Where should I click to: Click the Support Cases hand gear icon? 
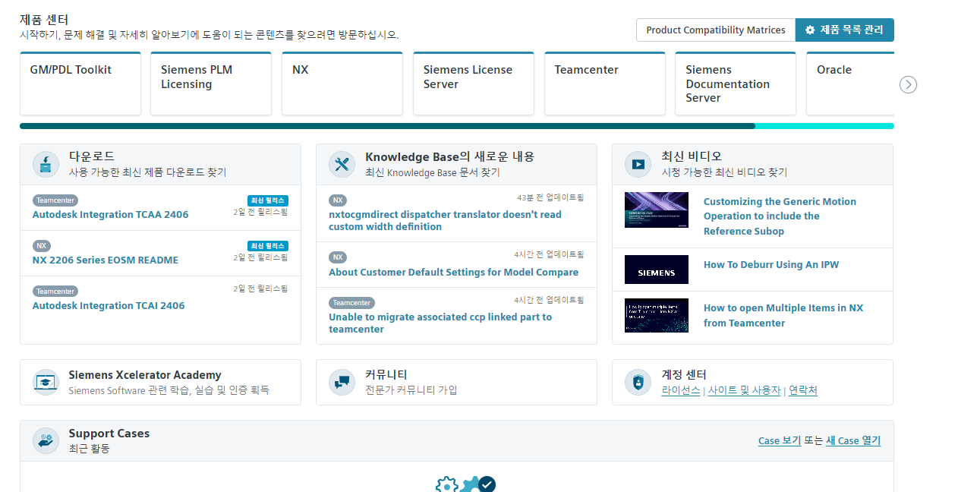[x=46, y=440]
